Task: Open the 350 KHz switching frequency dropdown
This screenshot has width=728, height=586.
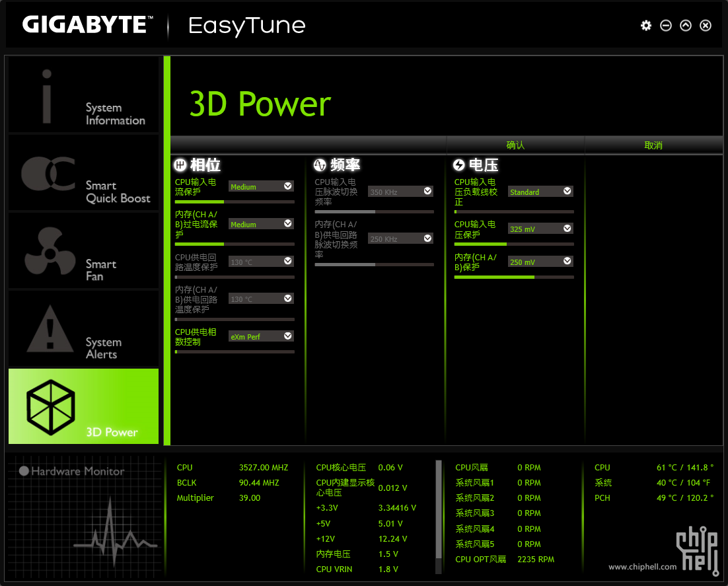Action: tap(401, 192)
